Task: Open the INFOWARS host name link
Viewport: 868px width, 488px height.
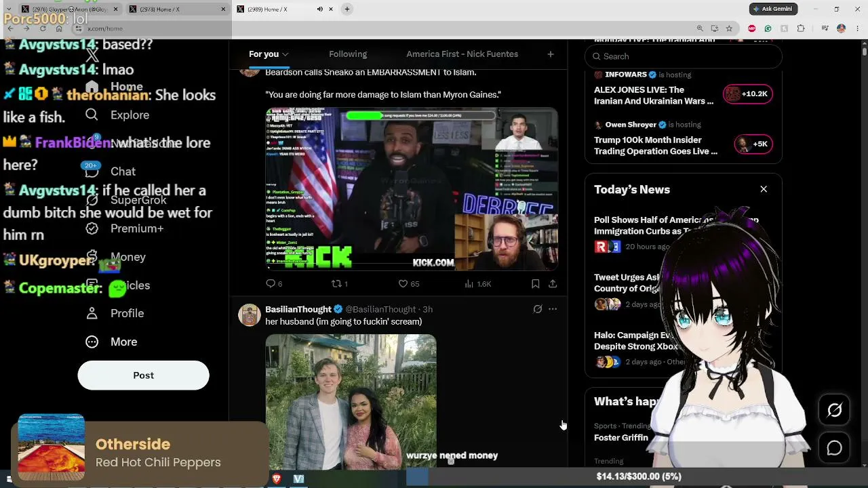Action: (625, 75)
